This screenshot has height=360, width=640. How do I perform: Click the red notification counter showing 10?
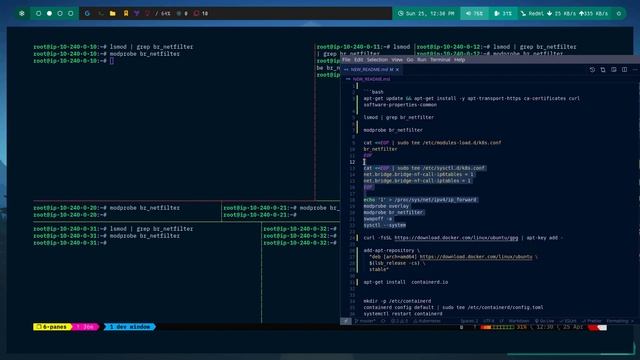pos(201,13)
